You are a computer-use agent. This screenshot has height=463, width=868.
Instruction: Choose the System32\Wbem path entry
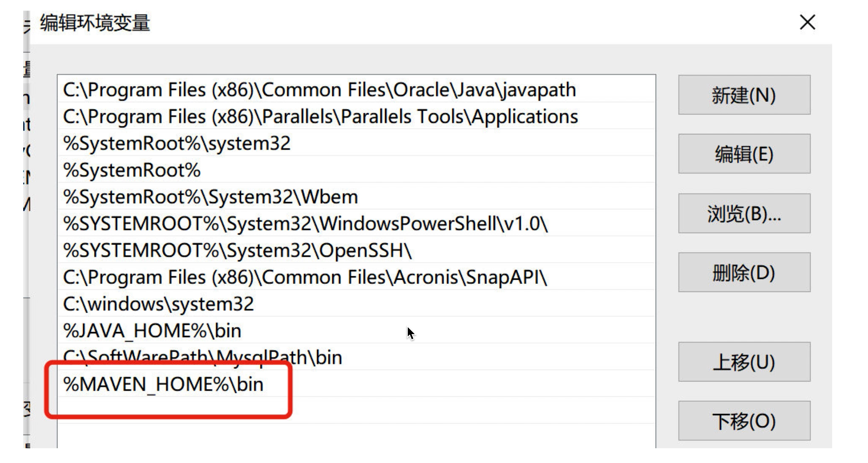point(210,197)
